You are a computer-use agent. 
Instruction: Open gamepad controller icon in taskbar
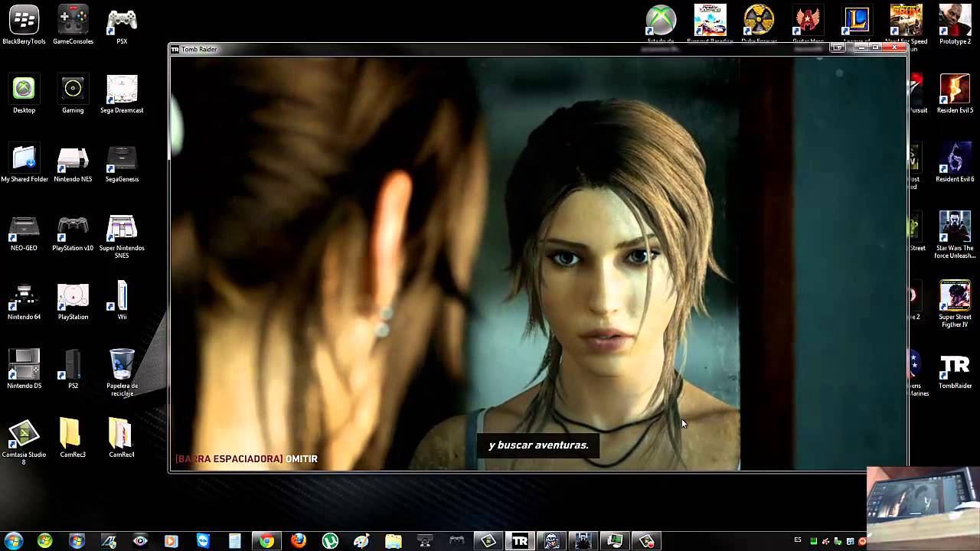pos(456,541)
